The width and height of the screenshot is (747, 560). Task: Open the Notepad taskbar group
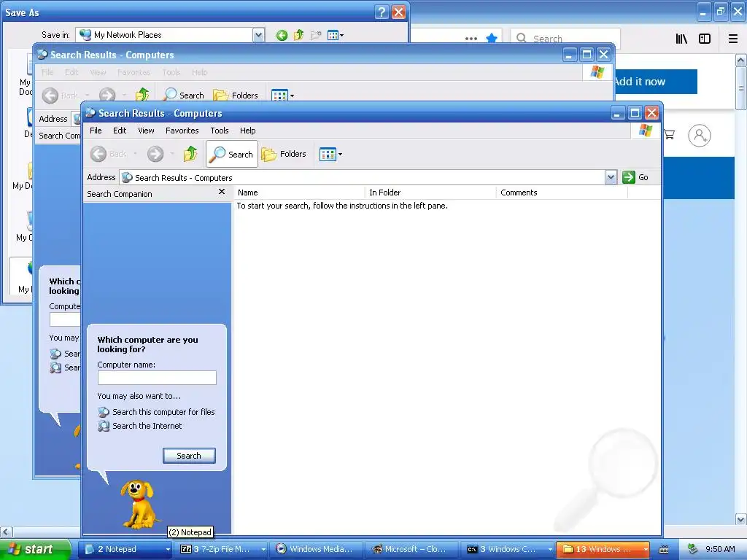coord(125,549)
